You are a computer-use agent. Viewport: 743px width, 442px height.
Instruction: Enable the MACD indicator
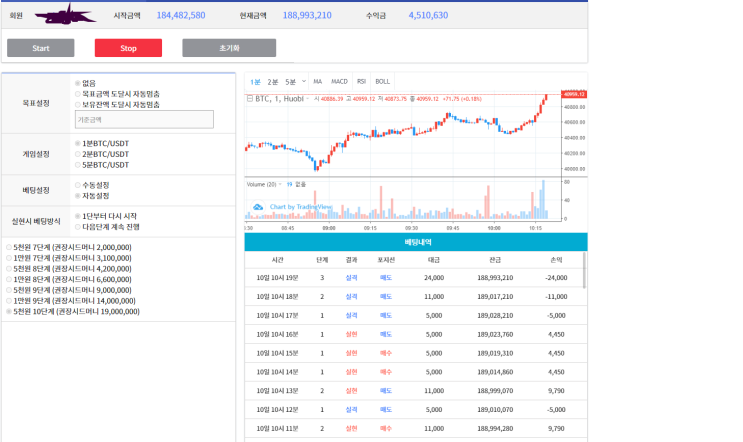tap(339, 81)
